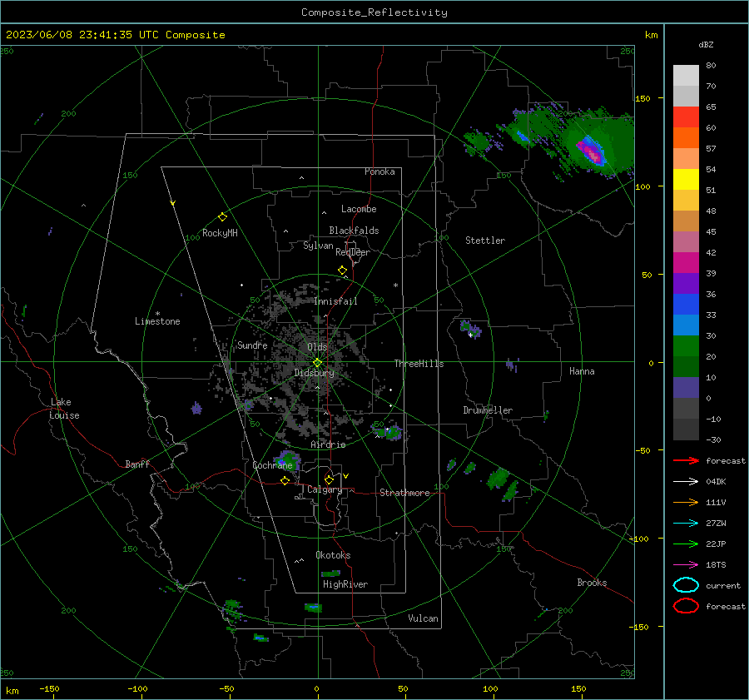Click the storm cell with white plus east of ThreeHills
Image resolution: width=749 pixels, height=700 pixels.
click(470, 330)
